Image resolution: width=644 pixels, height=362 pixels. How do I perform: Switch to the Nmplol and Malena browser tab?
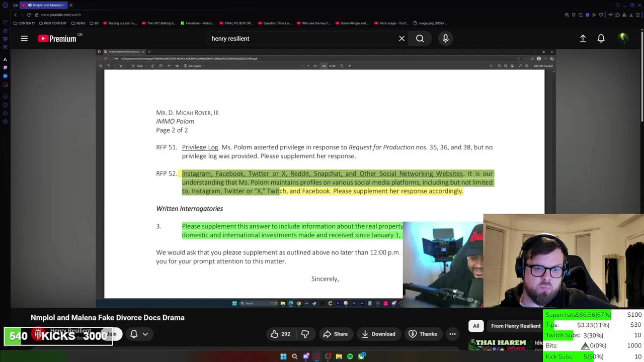click(44, 5)
